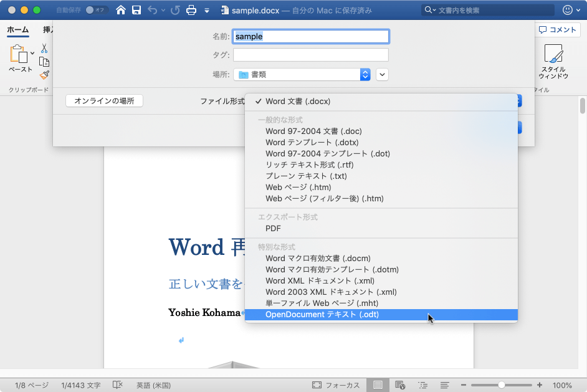
Task: Choose PDF export format
Action: (381, 229)
